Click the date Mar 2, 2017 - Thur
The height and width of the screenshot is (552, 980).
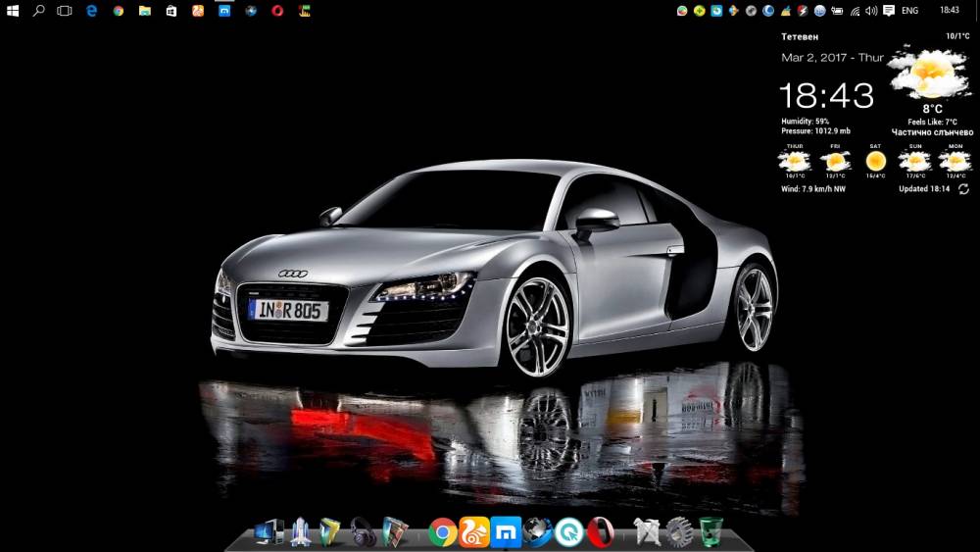click(832, 58)
